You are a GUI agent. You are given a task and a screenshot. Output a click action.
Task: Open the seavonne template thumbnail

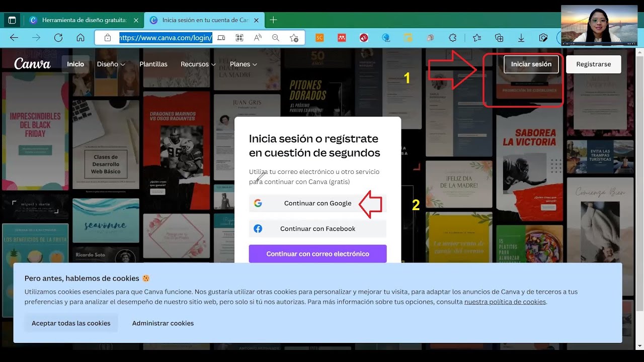[x=106, y=220]
